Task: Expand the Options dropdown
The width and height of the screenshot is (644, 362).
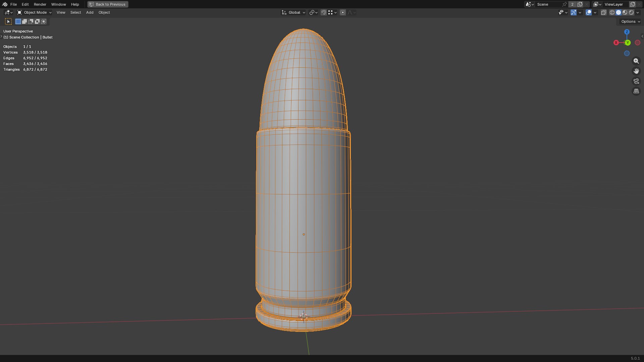Action: point(631,21)
